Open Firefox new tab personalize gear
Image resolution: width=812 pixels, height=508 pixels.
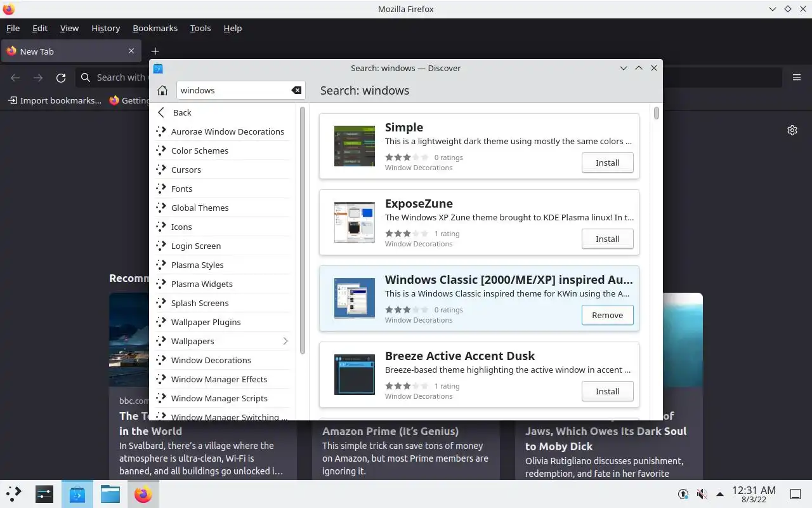tap(792, 130)
